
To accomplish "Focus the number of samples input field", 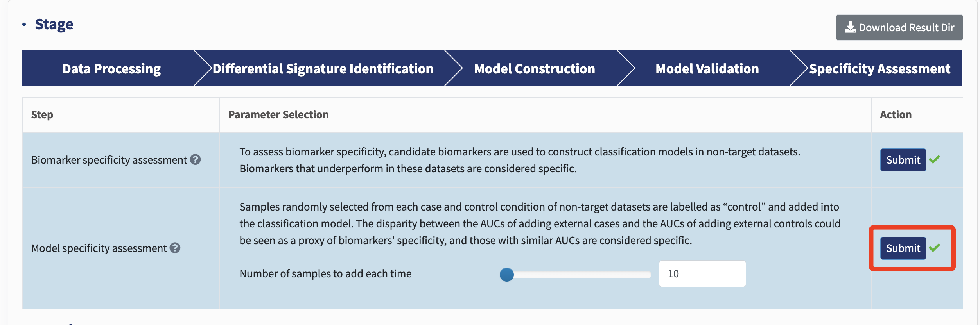I will pos(702,273).
